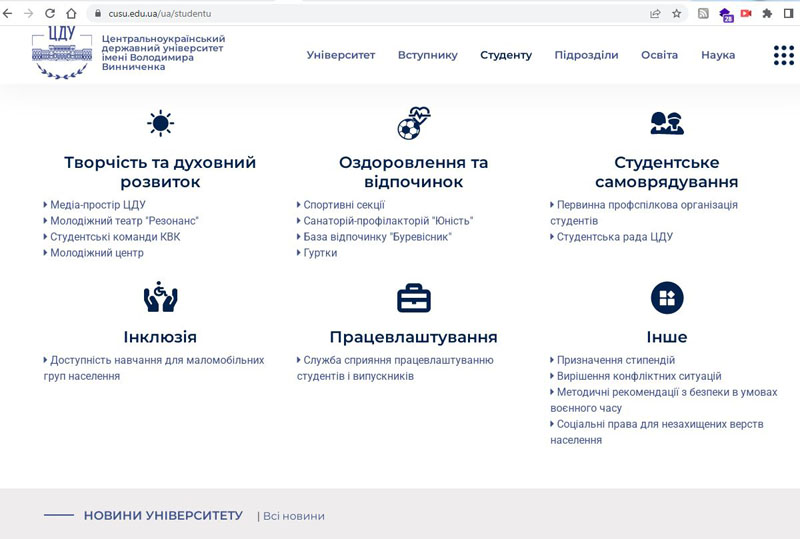Open the Спортивні секції link
800x539 pixels.
(344, 205)
